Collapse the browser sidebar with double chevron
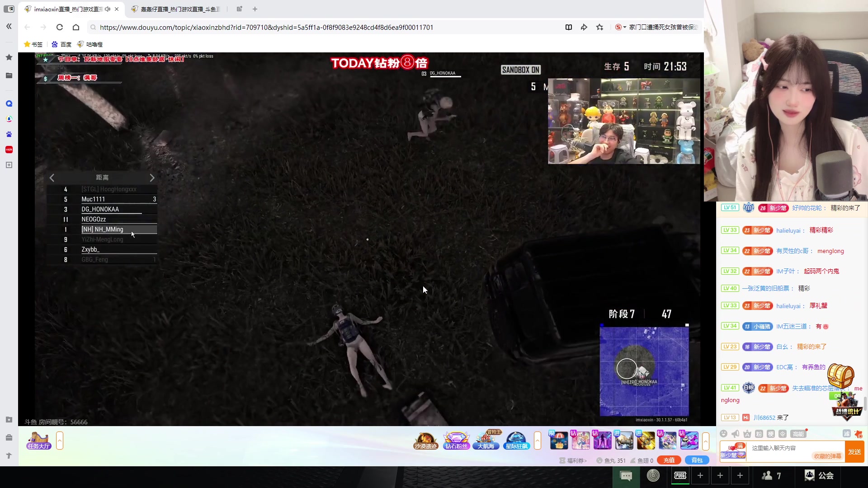 coord(9,26)
